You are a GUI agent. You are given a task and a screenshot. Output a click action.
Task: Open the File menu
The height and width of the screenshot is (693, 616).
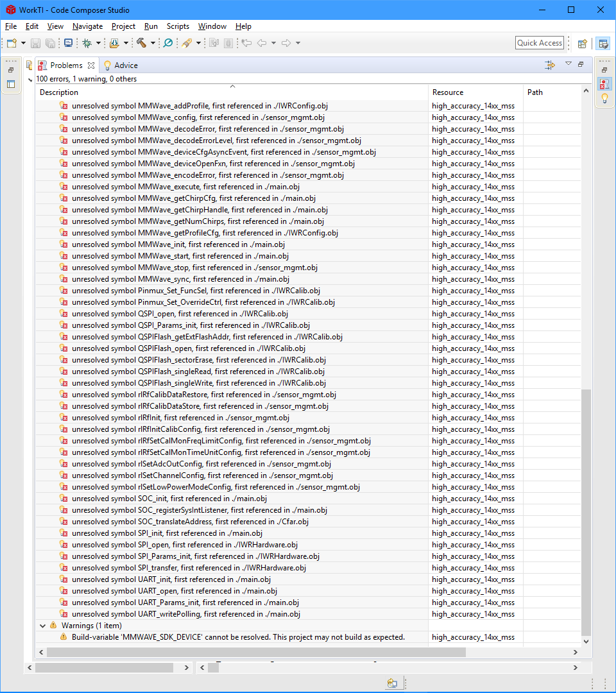point(11,26)
